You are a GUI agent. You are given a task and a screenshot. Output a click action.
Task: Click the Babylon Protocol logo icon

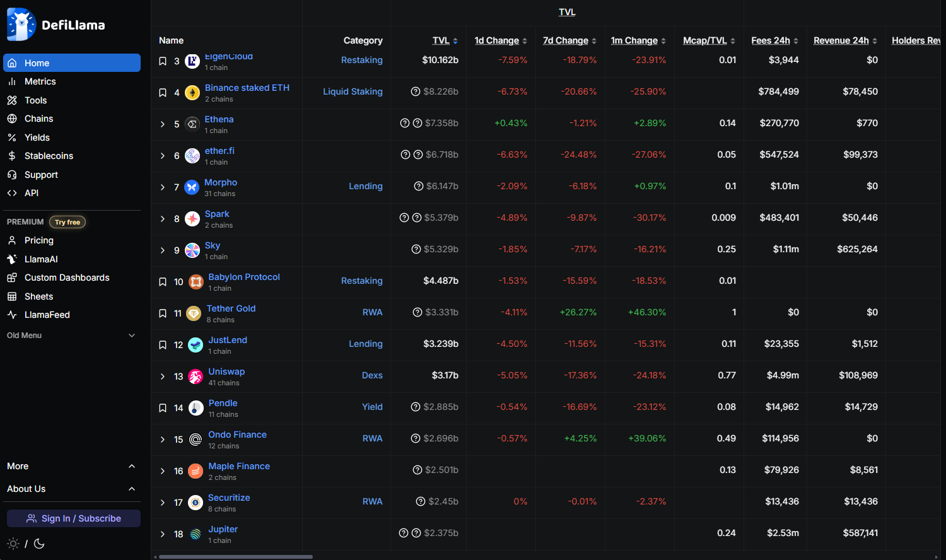pyautogui.click(x=196, y=282)
